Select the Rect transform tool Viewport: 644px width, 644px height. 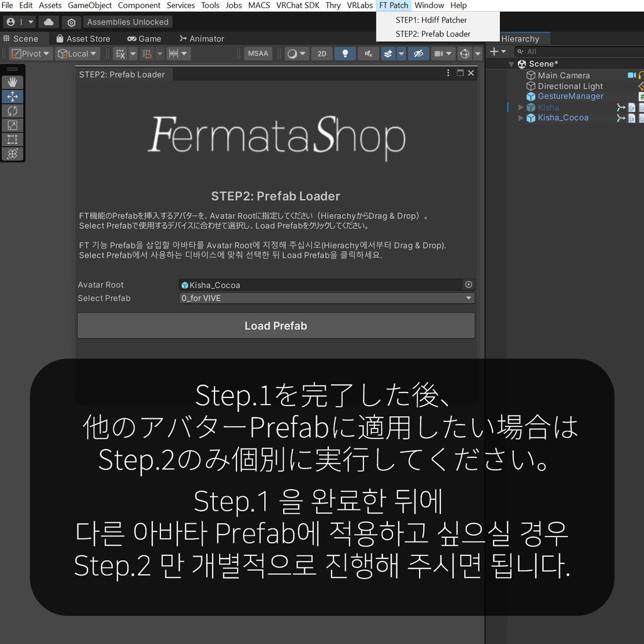click(13, 140)
